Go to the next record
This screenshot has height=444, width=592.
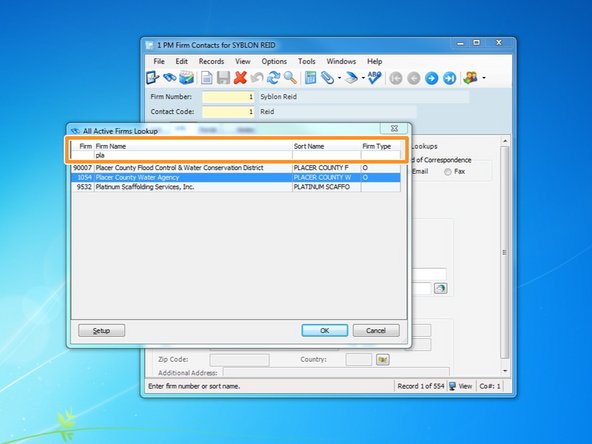pyautogui.click(x=432, y=78)
